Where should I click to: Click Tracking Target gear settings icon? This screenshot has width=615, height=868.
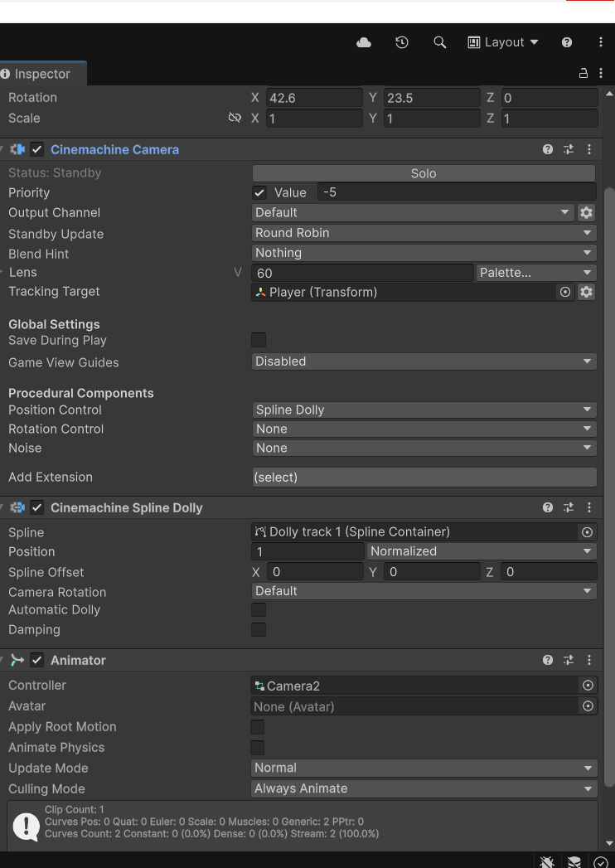tap(586, 292)
